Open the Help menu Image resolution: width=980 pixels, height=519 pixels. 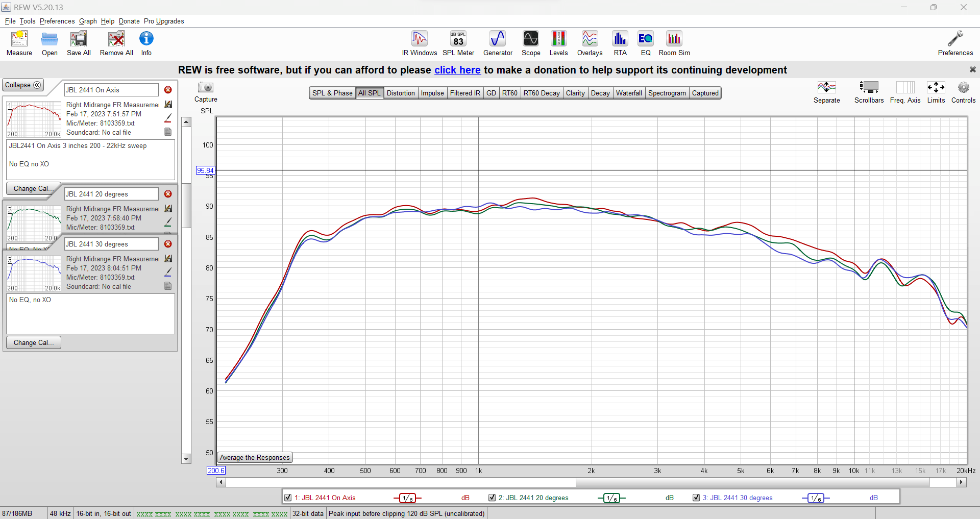point(108,21)
